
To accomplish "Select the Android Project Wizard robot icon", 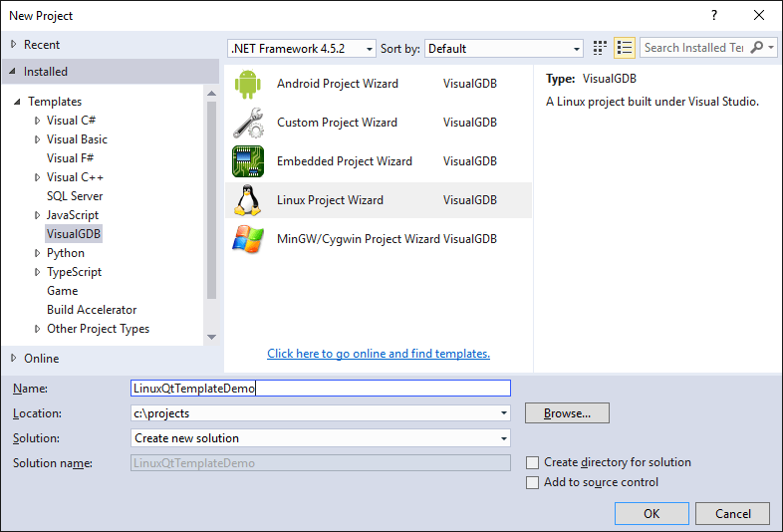I will [248, 84].
